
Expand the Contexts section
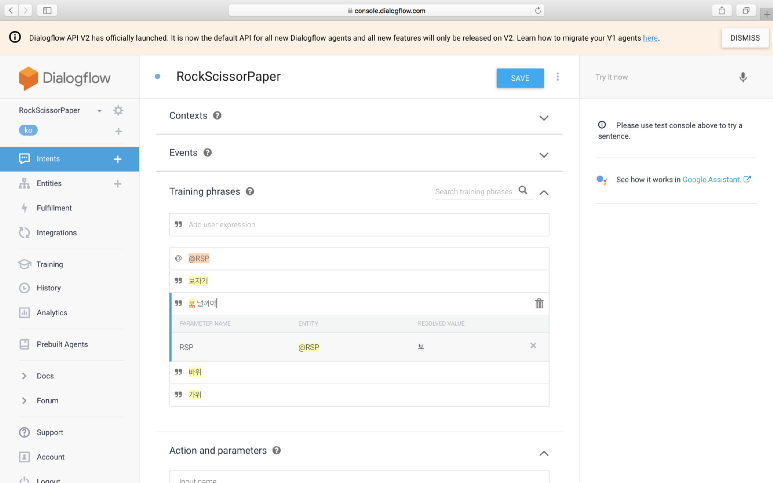click(x=543, y=117)
